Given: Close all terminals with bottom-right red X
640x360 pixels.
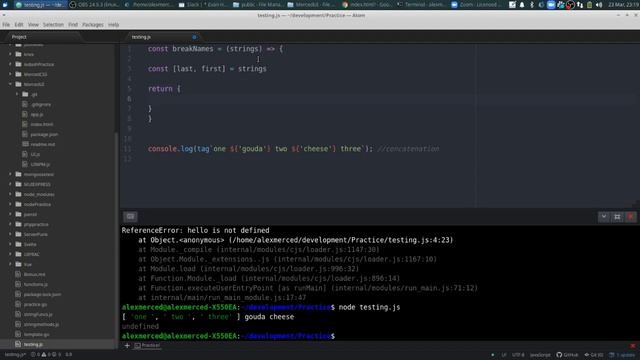Looking at the screenshot, I should [633, 346].
